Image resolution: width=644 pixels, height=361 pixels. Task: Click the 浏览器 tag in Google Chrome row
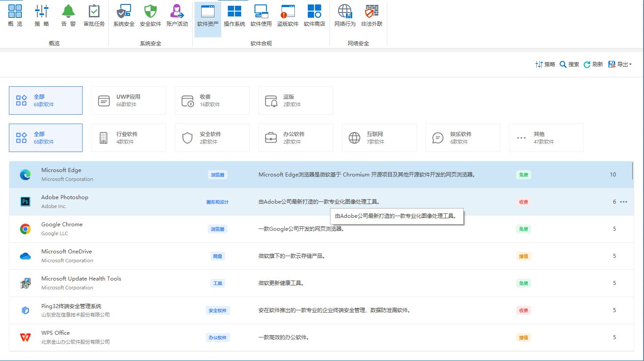tap(218, 229)
